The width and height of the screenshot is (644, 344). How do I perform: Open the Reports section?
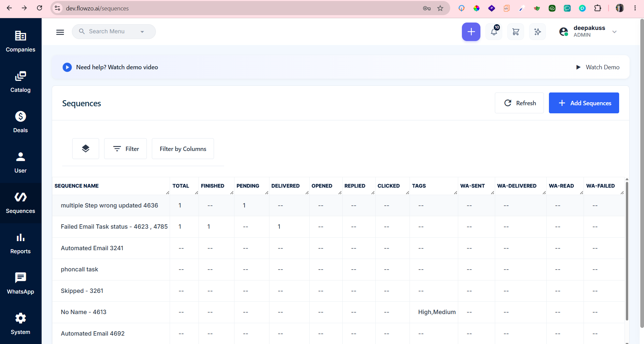20,243
